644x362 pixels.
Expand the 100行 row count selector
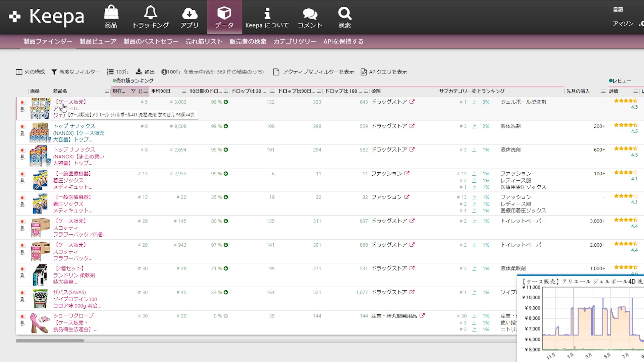(118, 72)
